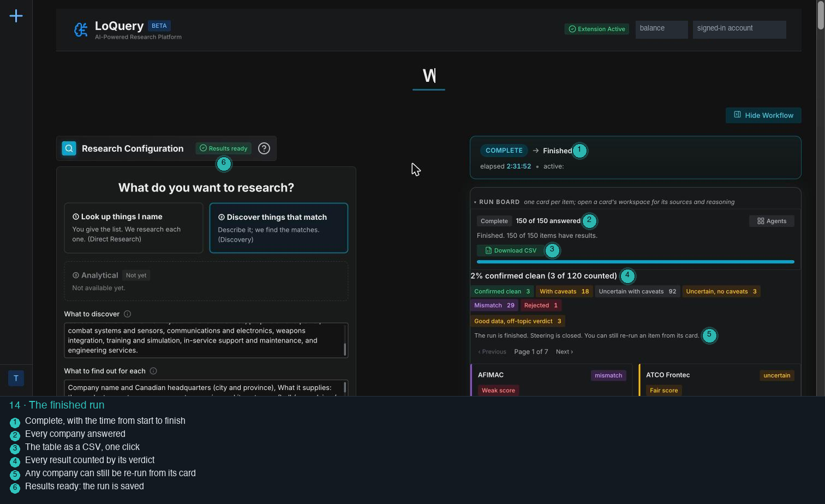Click the Weak score badge on AFIMAC
Image resolution: width=825 pixels, height=504 pixels.
[x=498, y=391]
